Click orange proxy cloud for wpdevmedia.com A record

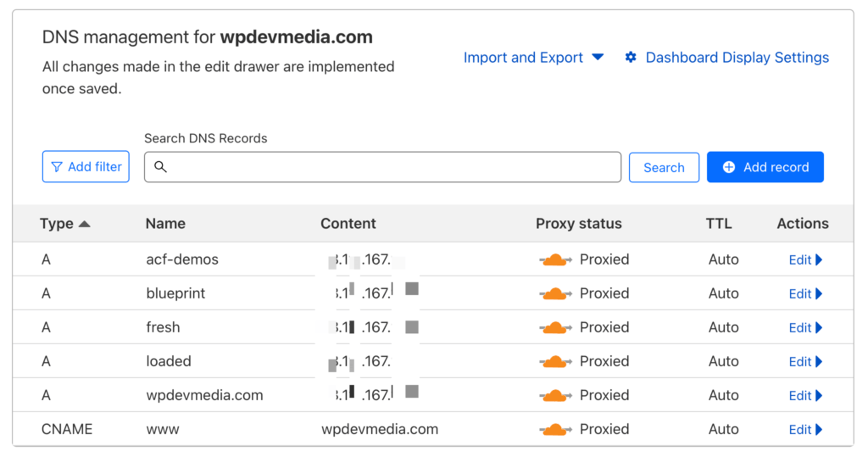point(555,395)
